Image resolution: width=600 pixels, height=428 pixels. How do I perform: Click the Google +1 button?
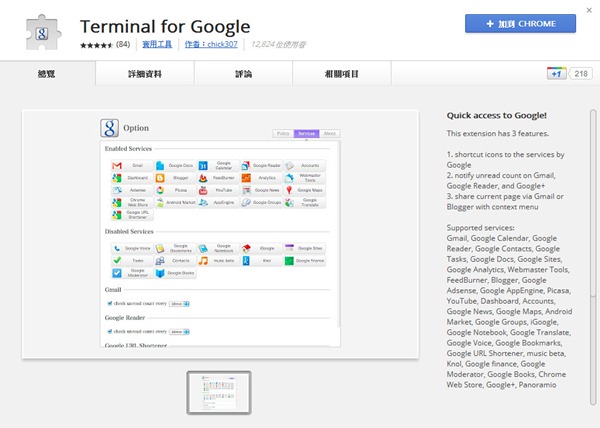click(x=556, y=73)
